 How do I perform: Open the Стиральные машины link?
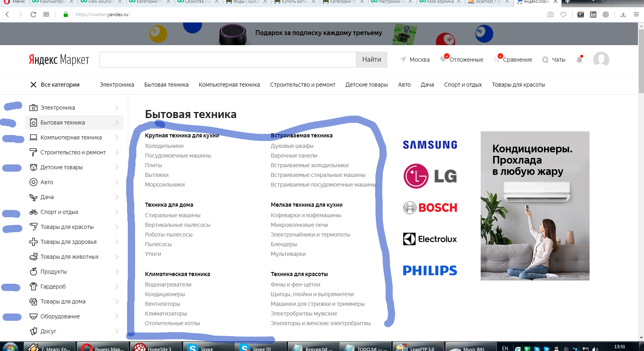pyautogui.click(x=173, y=215)
